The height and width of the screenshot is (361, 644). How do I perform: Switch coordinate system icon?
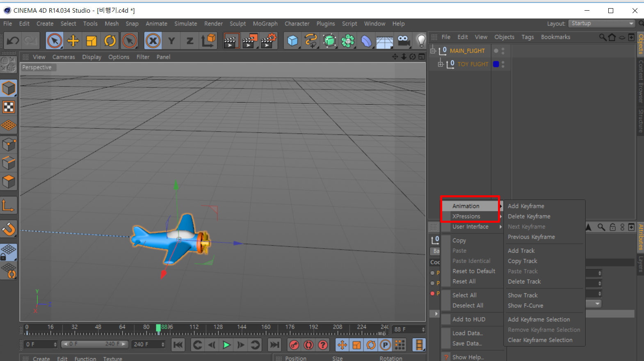[x=208, y=41]
